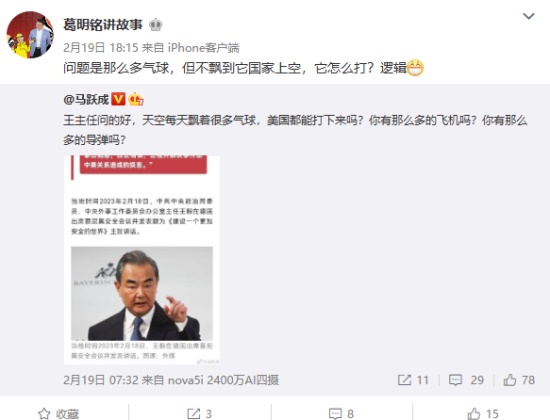This screenshot has width=550, height=420.
Task: Open the 2月19日 18:15 timestamp
Action: tap(101, 47)
